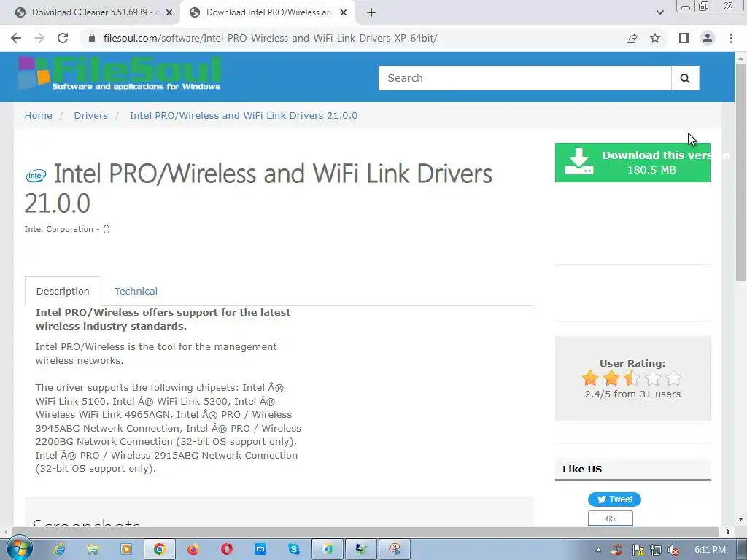
Task: Open the Chrome profile menu
Action: pyautogui.click(x=708, y=38)
